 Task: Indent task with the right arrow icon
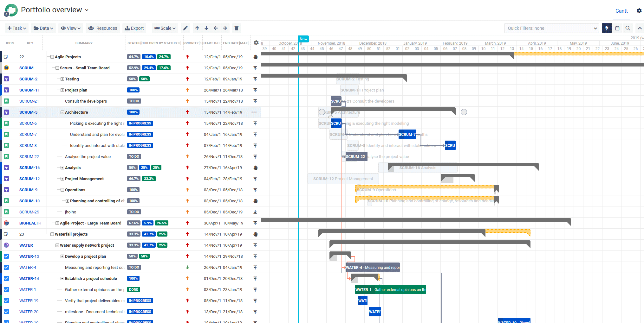(225, 28)
